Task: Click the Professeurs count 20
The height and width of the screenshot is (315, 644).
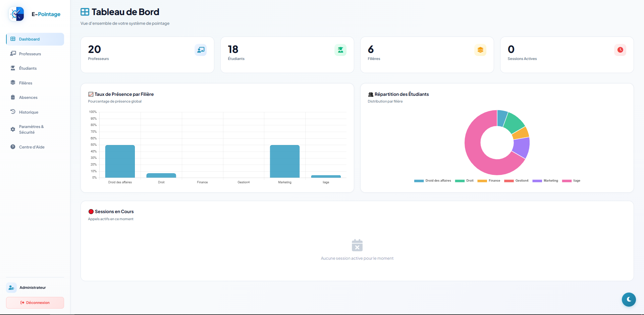Action: [x=95, y=50]
